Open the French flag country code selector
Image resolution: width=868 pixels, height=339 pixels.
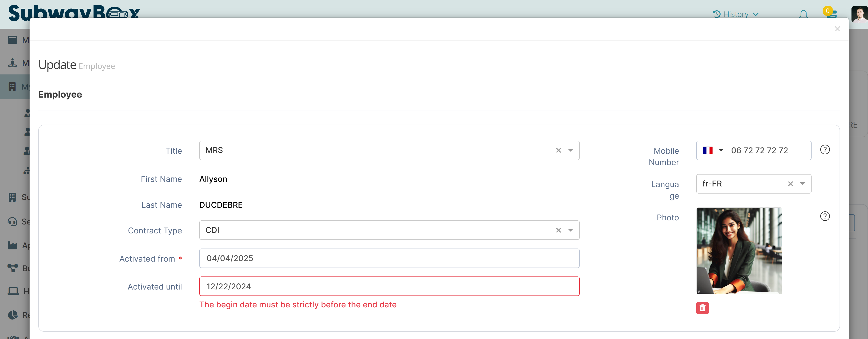[713, 150]
